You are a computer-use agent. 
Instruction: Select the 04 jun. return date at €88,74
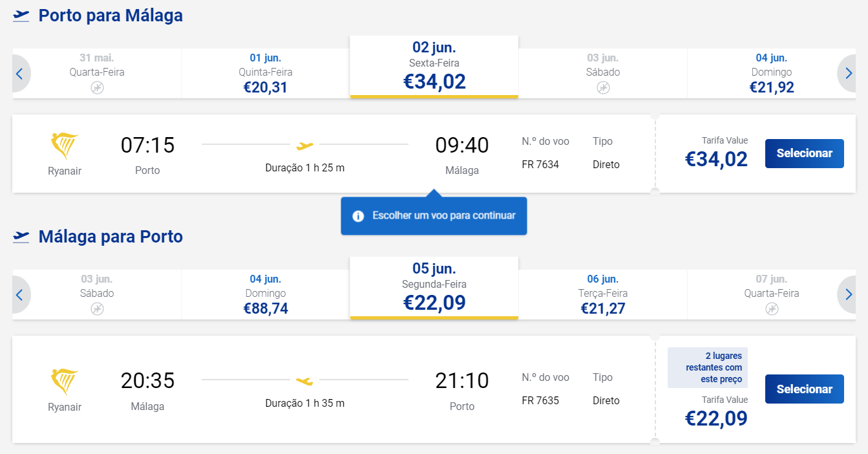pos(266,295)
